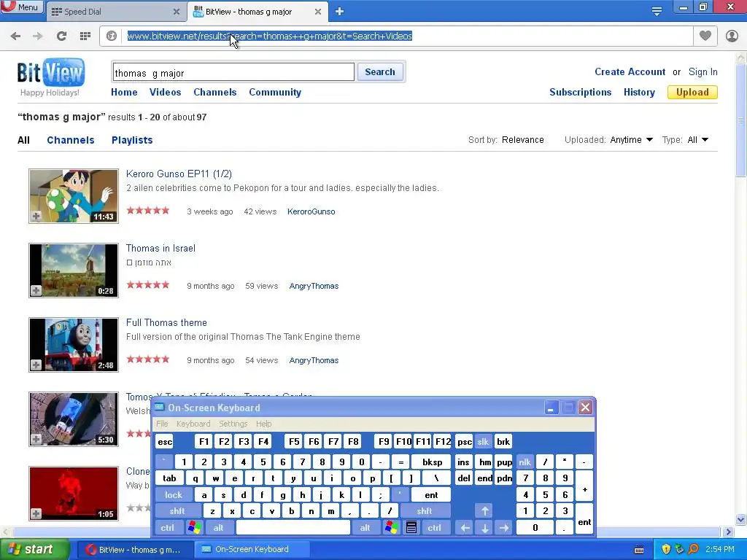This screenshot has width=747, height=560.
Task: Click the keyboard icon in the taskbar tray area
Action: coord(639,550)
